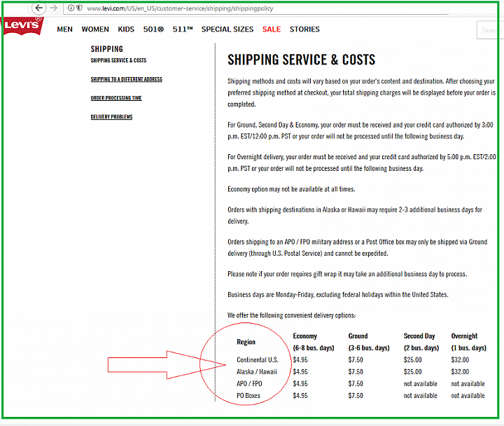Click PO Boxes Overnight 'not available'
The height and width of the screenshot is (426, 504).
coord(468,396)
